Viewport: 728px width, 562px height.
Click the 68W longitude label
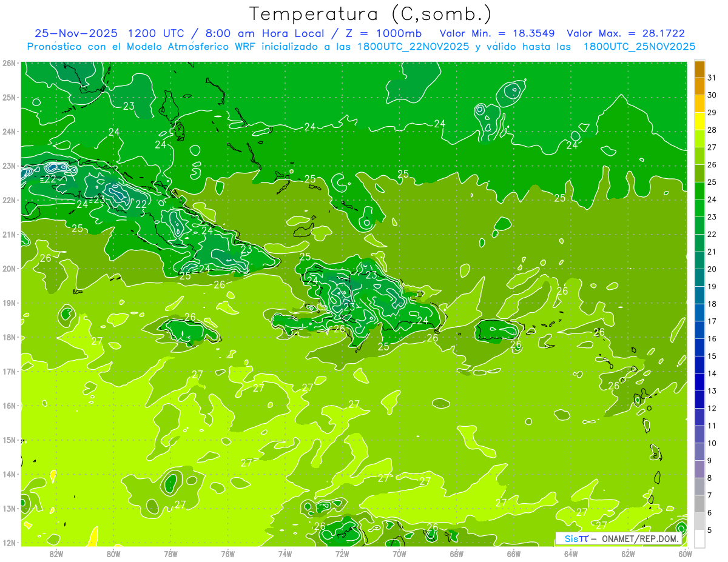point(457,554)
